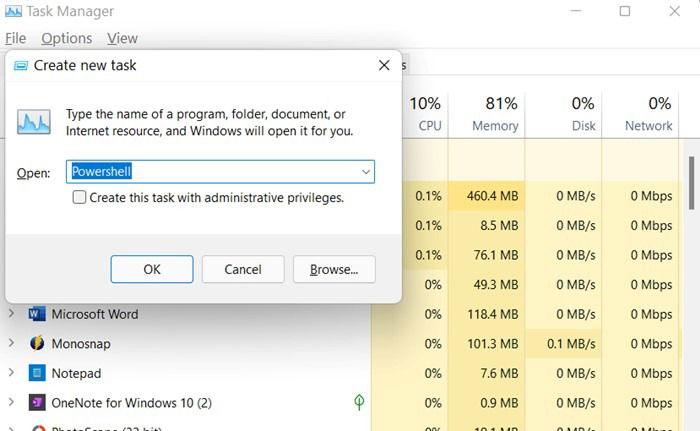Open the File menu
The image size is (700, 431).
[16, 38]
